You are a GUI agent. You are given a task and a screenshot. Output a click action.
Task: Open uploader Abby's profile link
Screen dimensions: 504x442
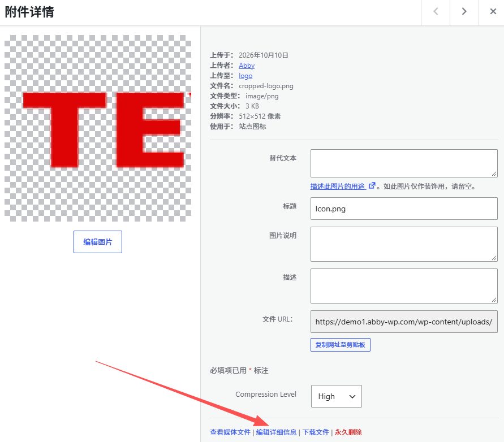[x=247, y=66]
